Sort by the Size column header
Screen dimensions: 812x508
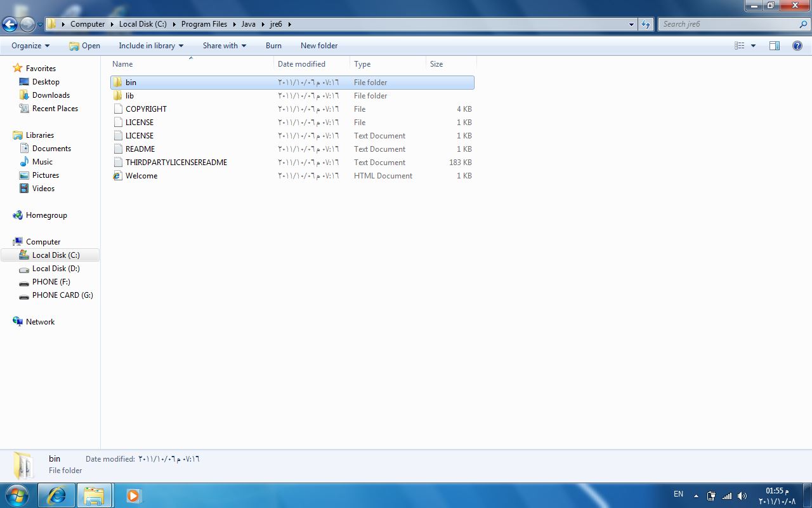[x=451, y=64]
